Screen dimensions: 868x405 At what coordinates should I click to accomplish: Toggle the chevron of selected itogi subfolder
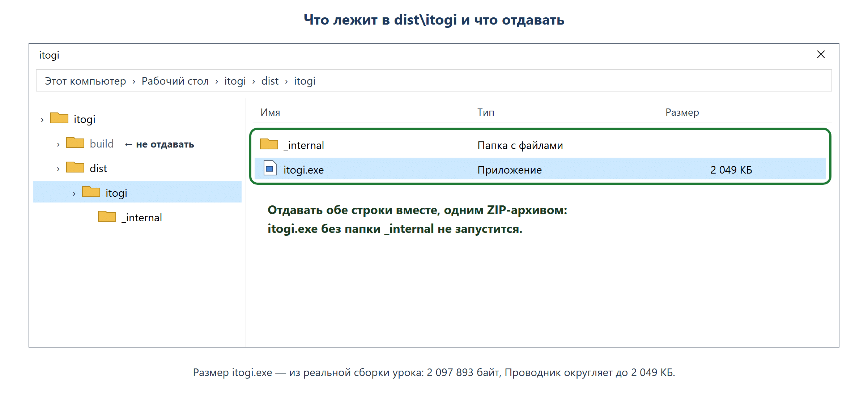[x=74, y=193]
